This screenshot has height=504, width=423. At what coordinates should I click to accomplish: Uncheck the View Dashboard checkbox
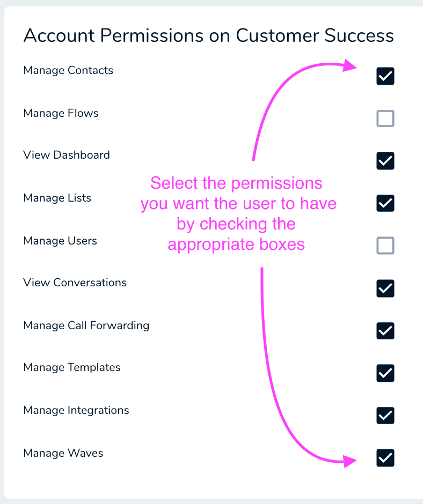(x=385, y=161)
